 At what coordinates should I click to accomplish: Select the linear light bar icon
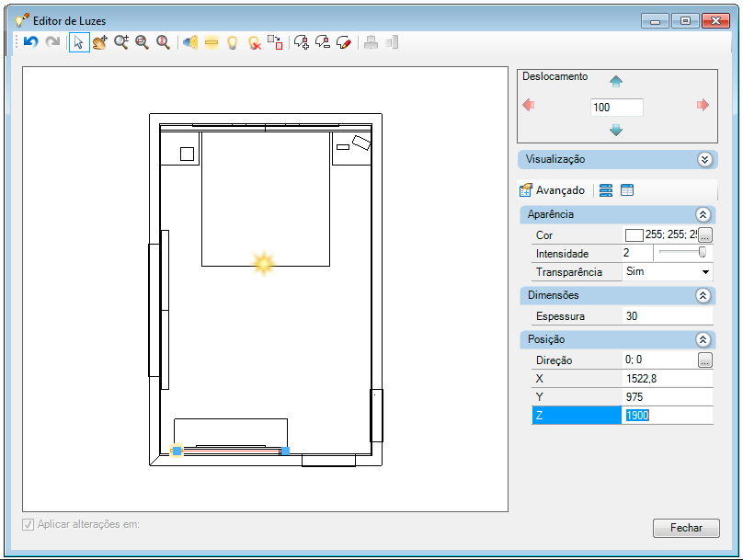[x=211, y=42]
